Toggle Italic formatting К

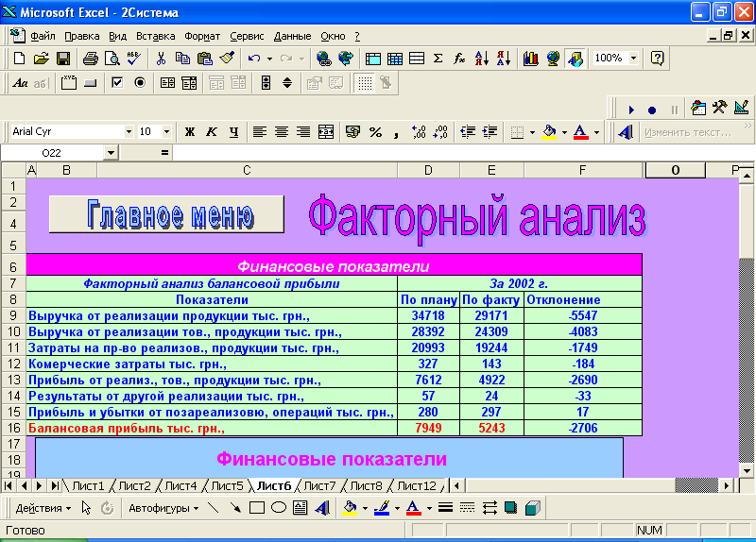tap(211, 132)
